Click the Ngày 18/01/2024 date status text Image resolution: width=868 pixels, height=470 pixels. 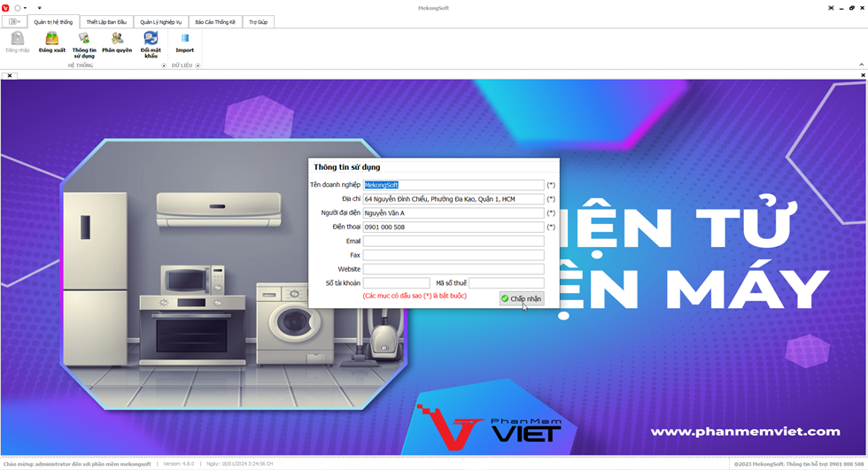240,464
